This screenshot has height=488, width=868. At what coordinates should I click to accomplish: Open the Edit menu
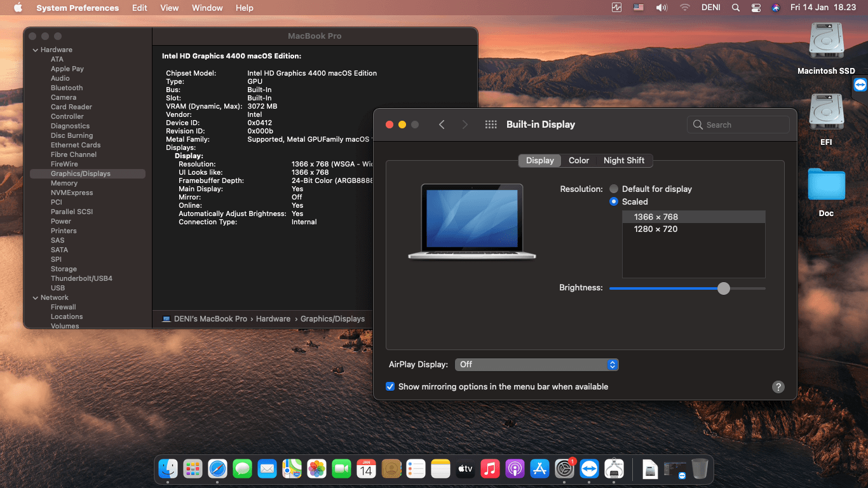(x=140, y=8)
